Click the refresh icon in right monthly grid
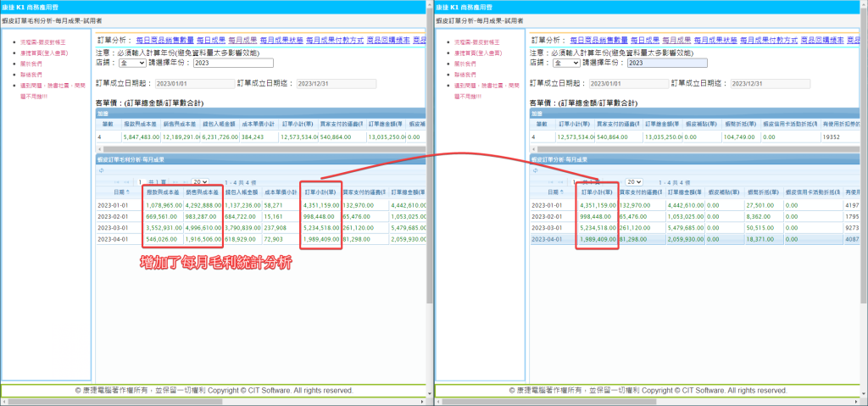Viewport: 868px width, 406px height. coord(535,170)
